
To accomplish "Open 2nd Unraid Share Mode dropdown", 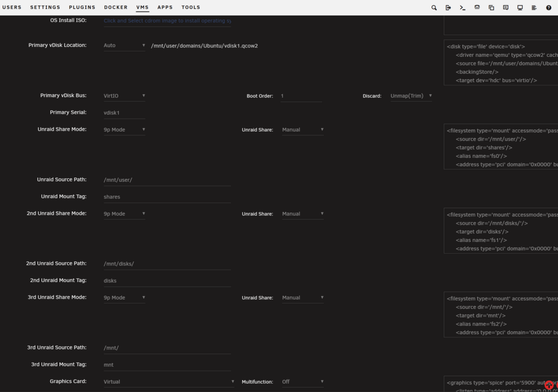I will pyautogui.click(x=124, y=214).
